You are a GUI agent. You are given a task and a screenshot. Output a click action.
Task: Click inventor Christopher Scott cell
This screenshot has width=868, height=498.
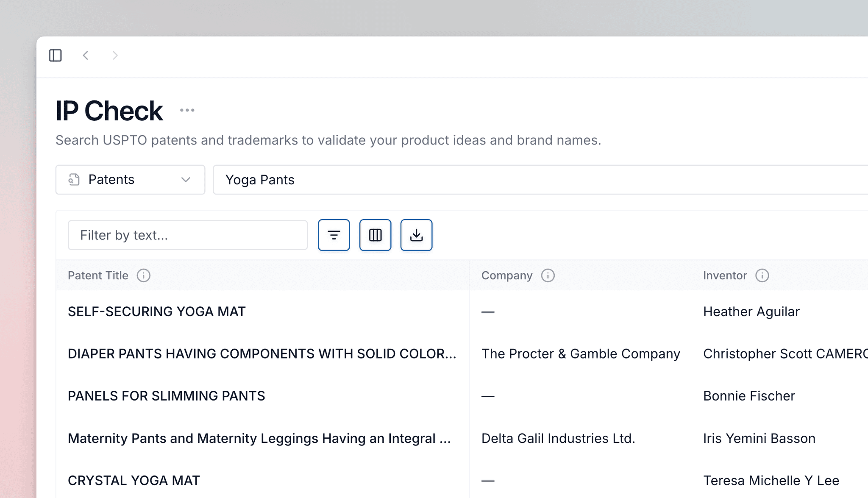785,354
